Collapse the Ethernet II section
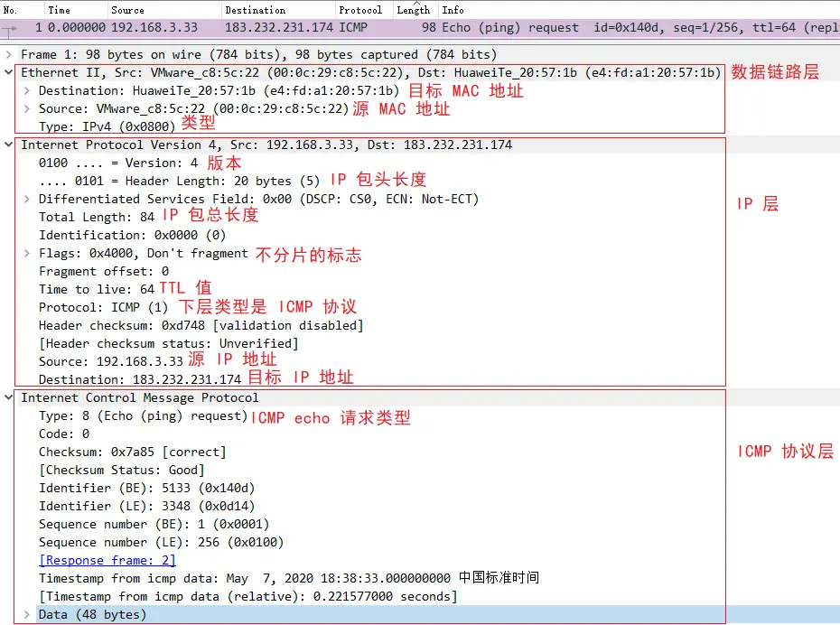The height and width of the screenshot is (625, 840). click(x=9, y=72)
